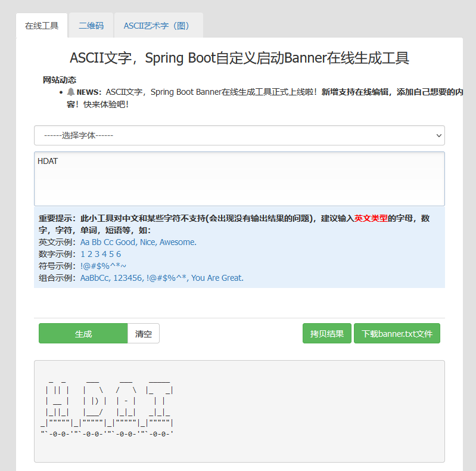Click the page title heading text

239,58
